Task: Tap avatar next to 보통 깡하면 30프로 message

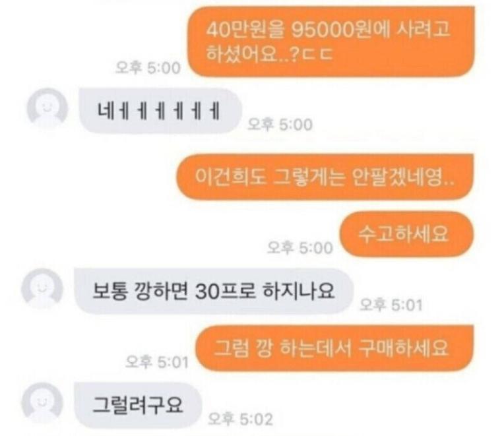Action: (42, 288)
